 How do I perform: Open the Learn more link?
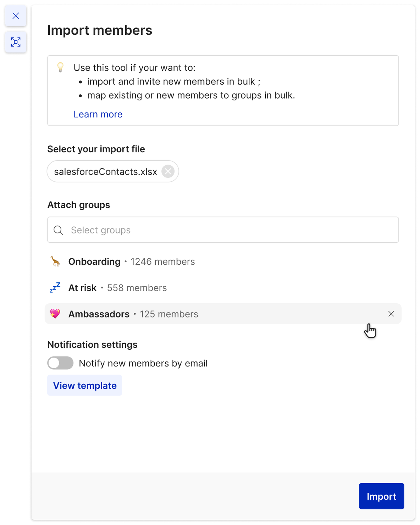pyautogui.click(x=98, y=114)
